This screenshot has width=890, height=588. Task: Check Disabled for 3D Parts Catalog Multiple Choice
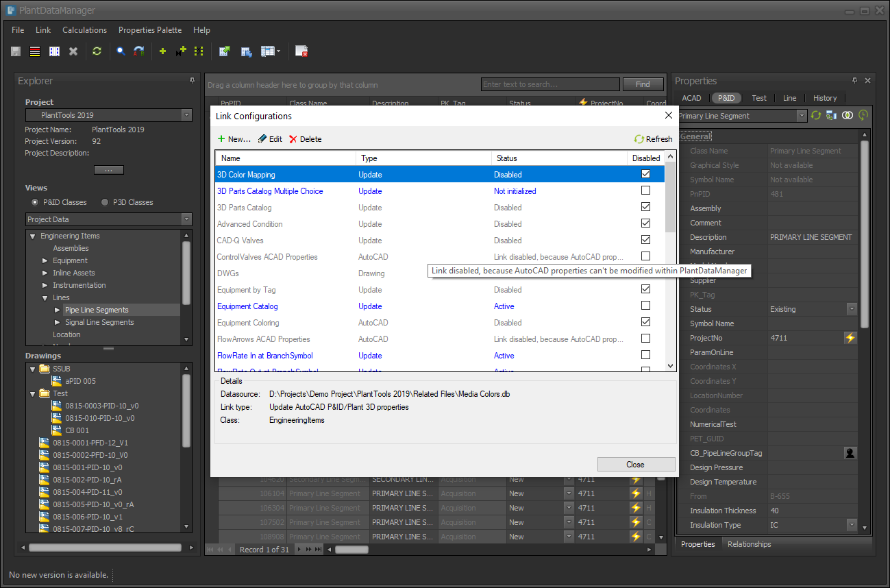(x=645, y=191)
